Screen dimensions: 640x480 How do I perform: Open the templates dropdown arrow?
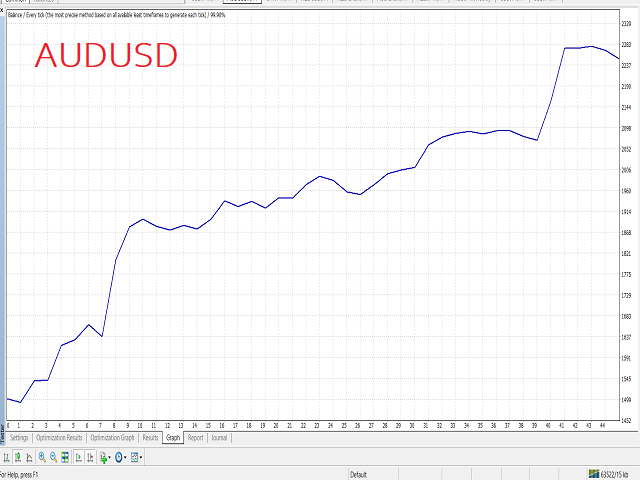[141, 457]
